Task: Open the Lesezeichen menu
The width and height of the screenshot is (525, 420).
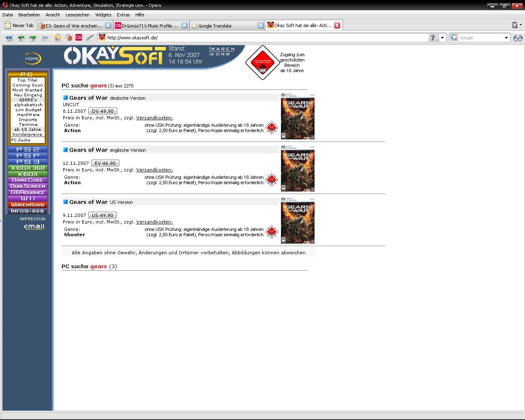Action: pos(78,14)
